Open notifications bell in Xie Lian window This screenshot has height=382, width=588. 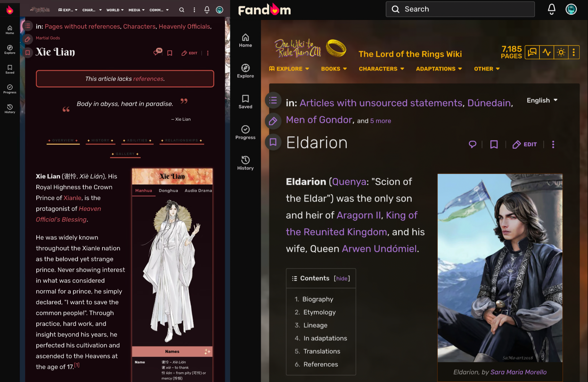(207, 10)
